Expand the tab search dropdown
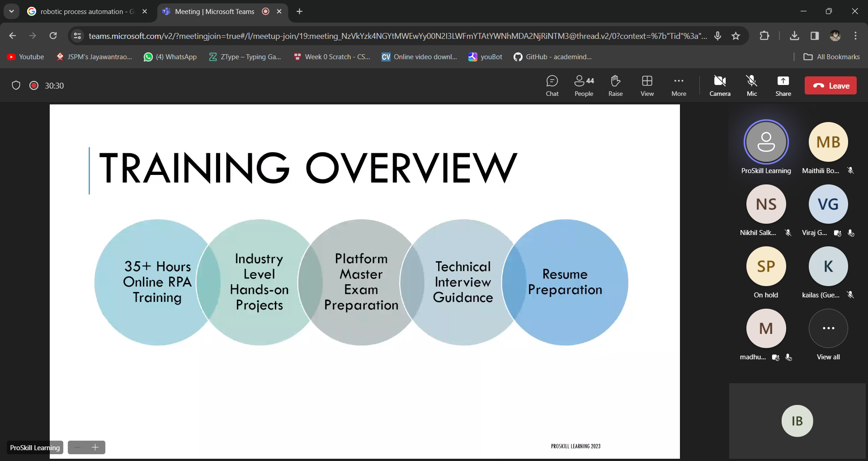This screenshot has width=868, height=461. tap(11, 11)
